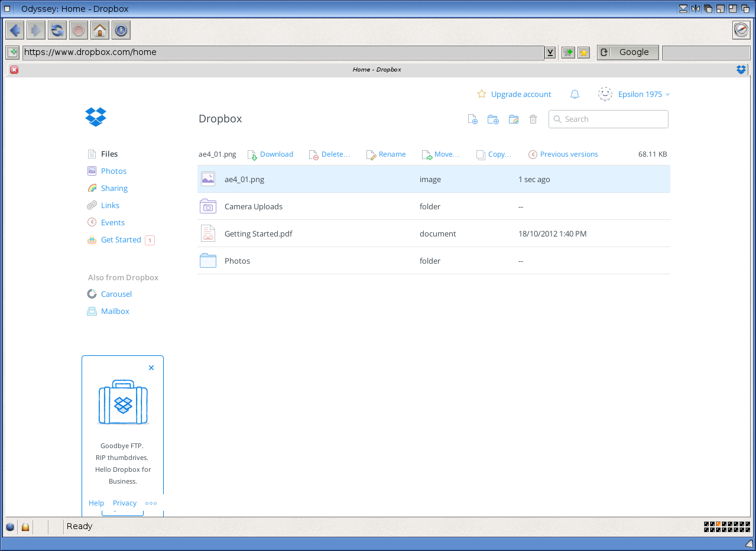Stop loading with the stop icon
The width and height of the screenshot is (756, 551).
click(79, 30)
